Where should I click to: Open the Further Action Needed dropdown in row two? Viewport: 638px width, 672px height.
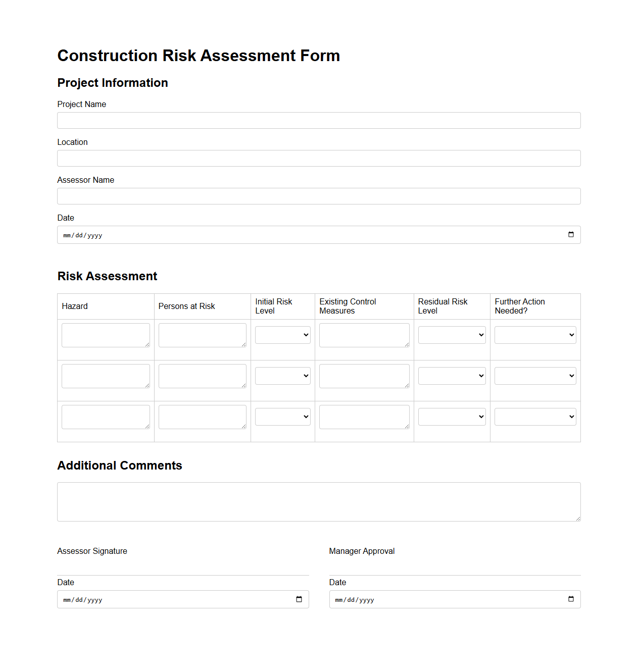534,375
